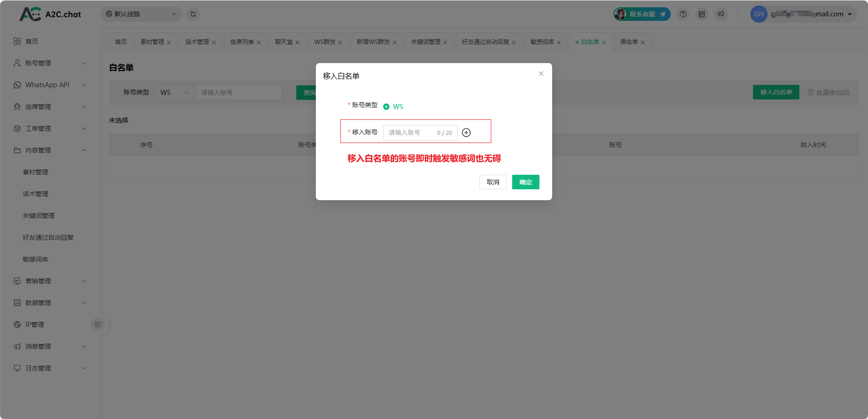Open 敏感词库 in the sidebar
This screenshot has height=419, width=868.
pyautogui.click(x=35, y=259)
